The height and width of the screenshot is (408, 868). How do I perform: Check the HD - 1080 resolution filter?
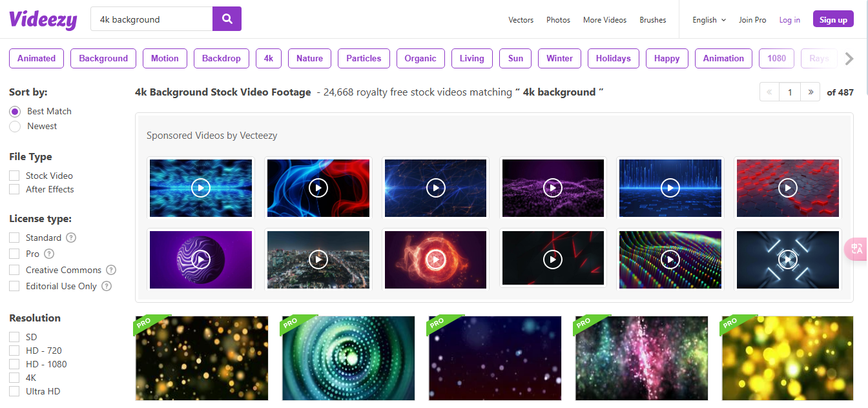(x=14, y=364)
